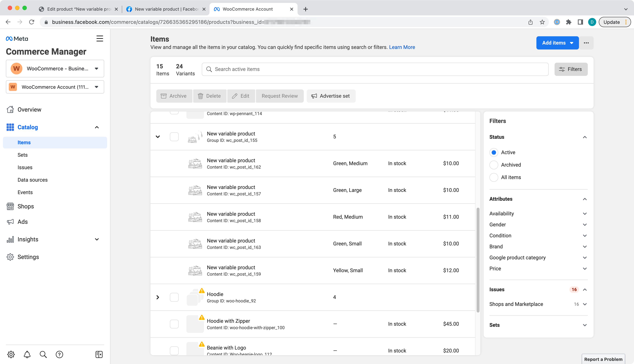The width and height of the screenshot is (634, 364).
Task: Open the Catalog section in sidebar
Action: pyautogui.click(x=28, y=127)
